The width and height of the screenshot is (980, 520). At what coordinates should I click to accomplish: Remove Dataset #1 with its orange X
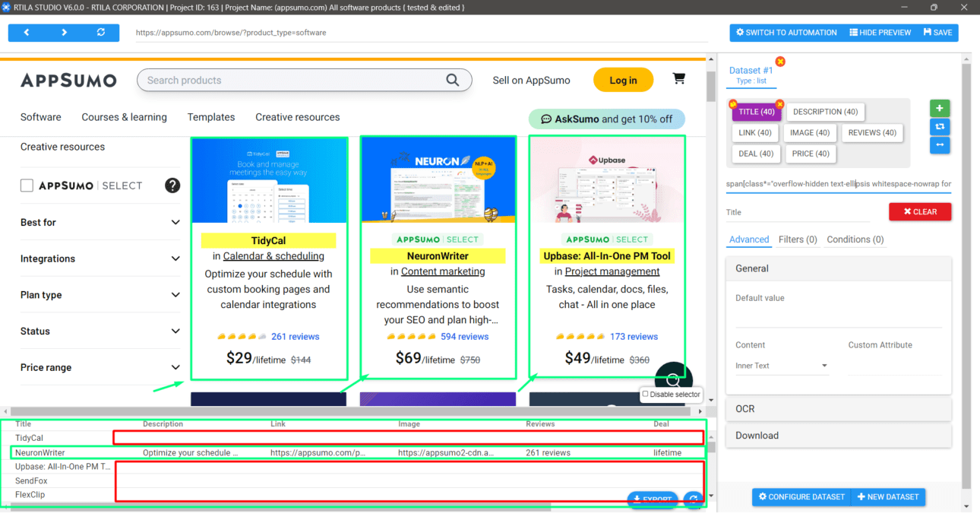click(x=780, y=62)
